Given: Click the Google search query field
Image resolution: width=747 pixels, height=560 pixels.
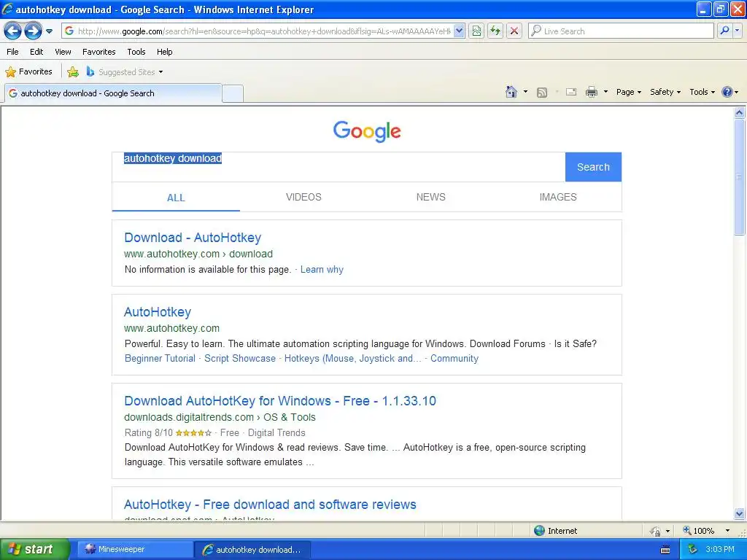Looking at the screenshot, I should 338,167.
